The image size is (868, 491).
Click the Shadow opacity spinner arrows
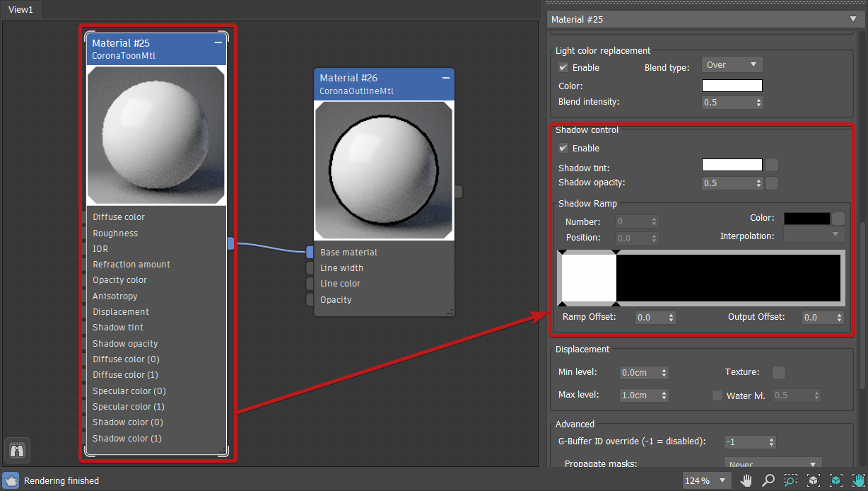click(x=759, y=183)
